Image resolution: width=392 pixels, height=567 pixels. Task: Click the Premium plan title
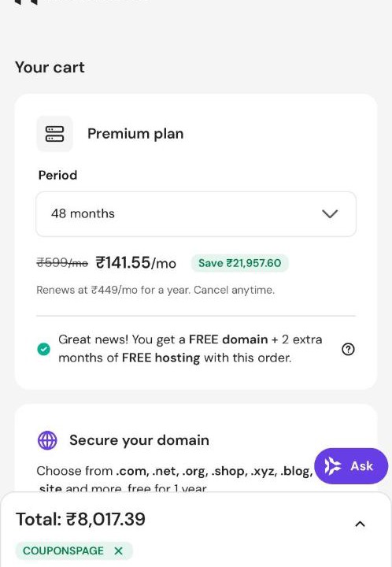pyautogui.click(x=135, y=134)
